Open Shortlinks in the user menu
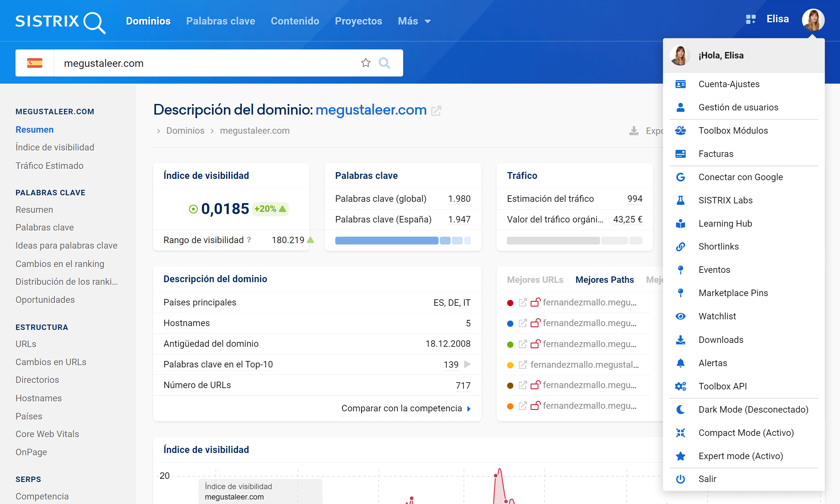 [x=718, y=247]
